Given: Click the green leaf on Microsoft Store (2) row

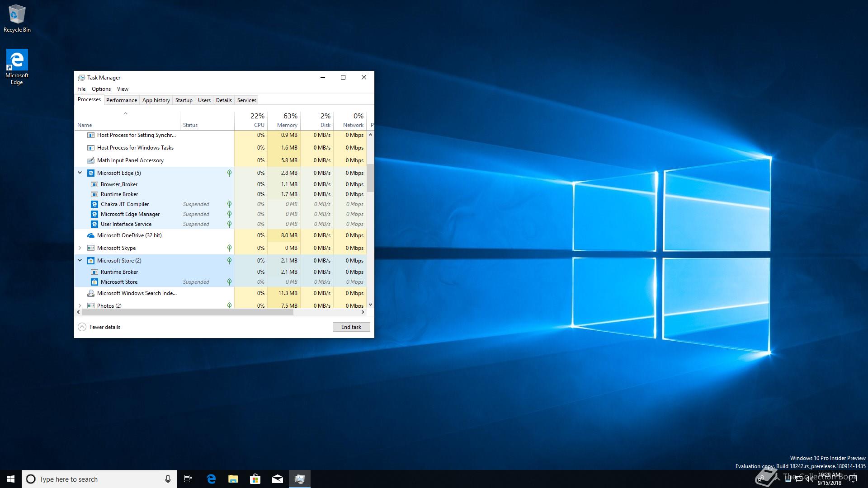Looking at the screenshot, I should [229, 261].
